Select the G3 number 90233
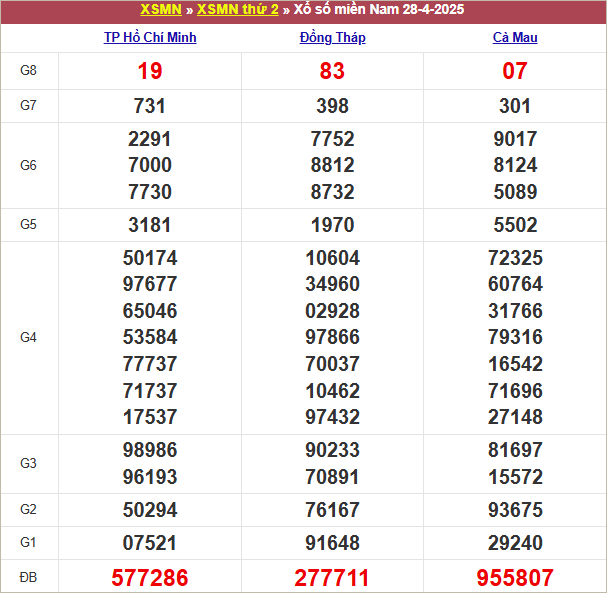 [332, 450]
